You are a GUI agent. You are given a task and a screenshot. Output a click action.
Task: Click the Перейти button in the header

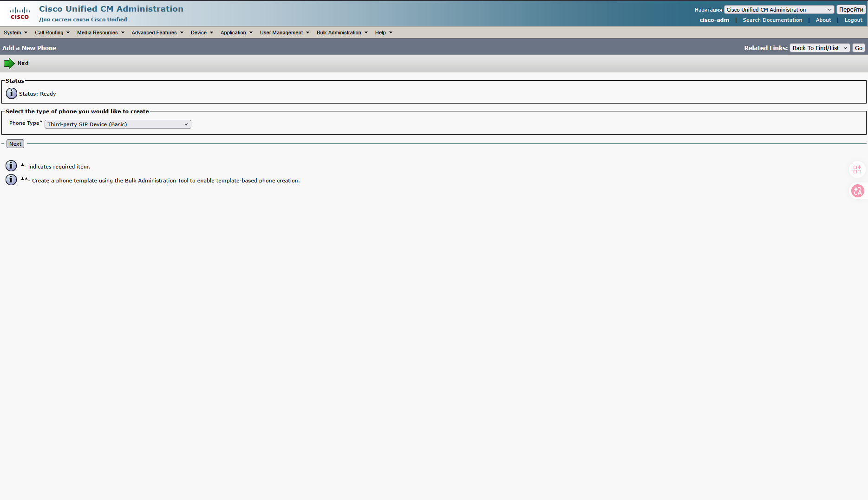coord(851,10)
